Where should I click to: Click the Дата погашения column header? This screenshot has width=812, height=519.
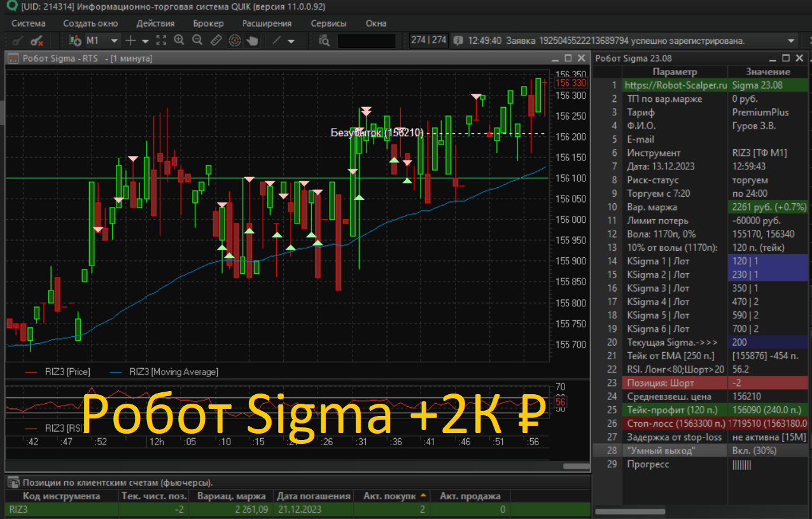point(314,496)
